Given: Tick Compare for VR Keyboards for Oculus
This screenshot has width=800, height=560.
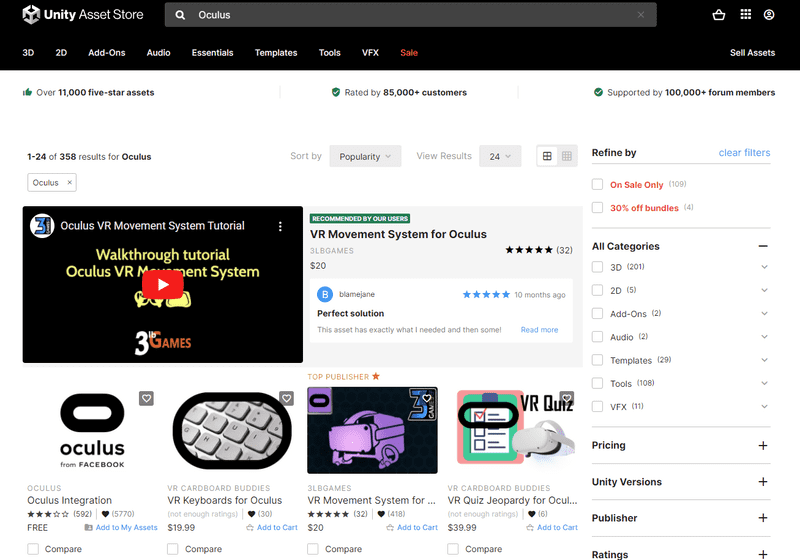Looking at the screenshot, I should coord(173,549).
